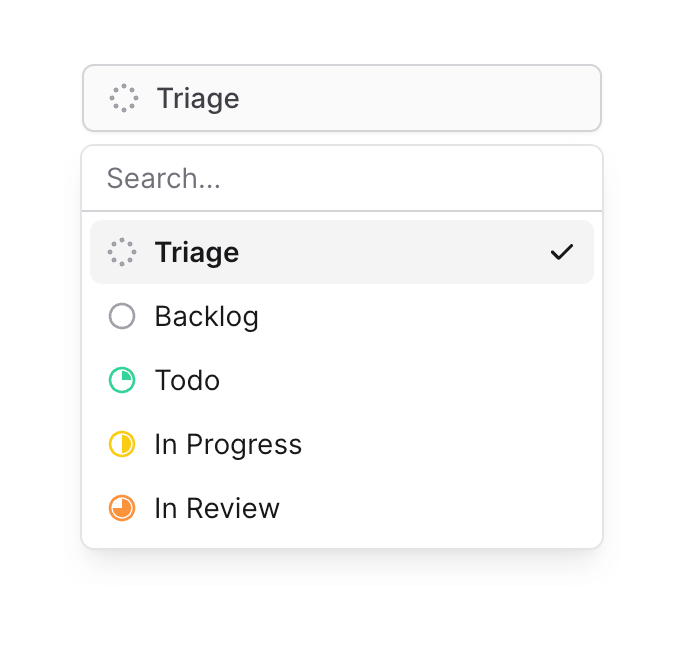
Task: Select the Backlog option label
Action: 207,317
